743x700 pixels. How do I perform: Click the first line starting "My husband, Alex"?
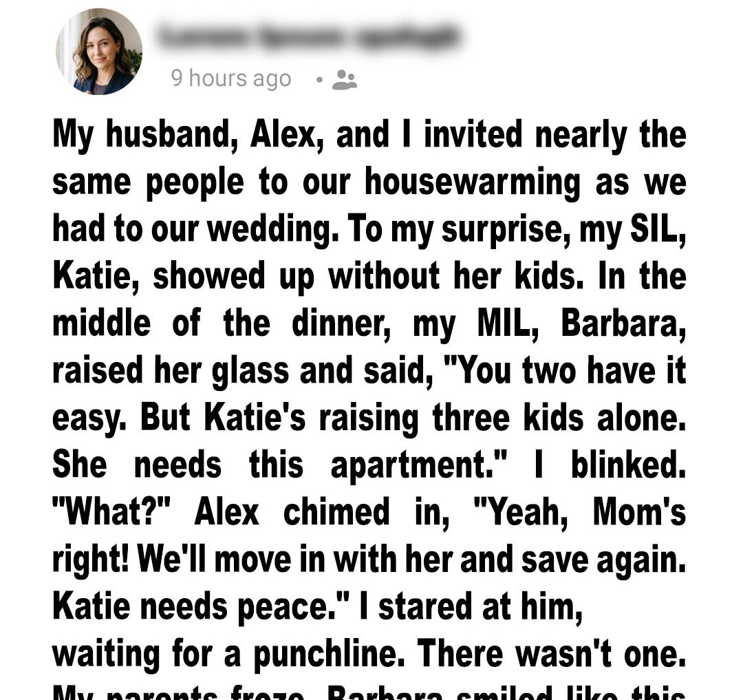[369, 135]
